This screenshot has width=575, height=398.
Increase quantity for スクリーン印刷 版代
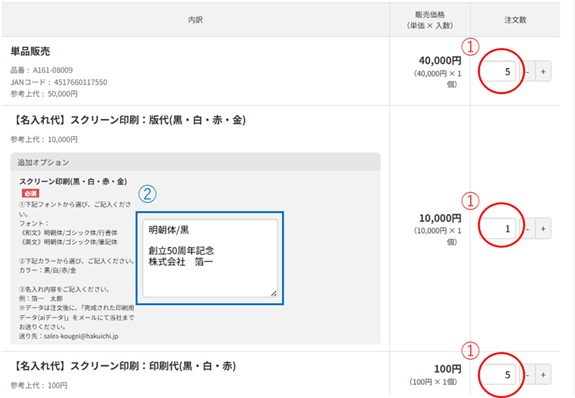543,229
